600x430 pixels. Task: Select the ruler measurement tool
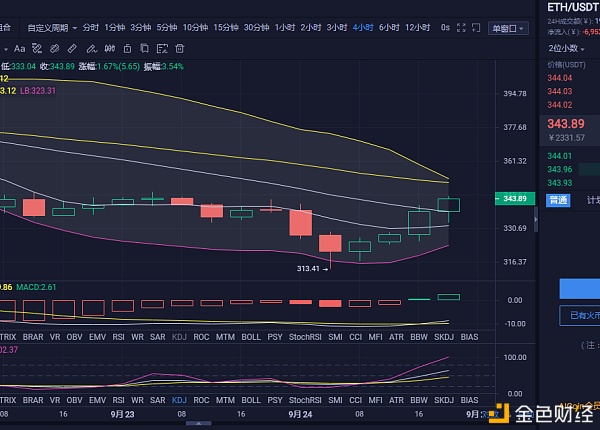pos(72,49)
